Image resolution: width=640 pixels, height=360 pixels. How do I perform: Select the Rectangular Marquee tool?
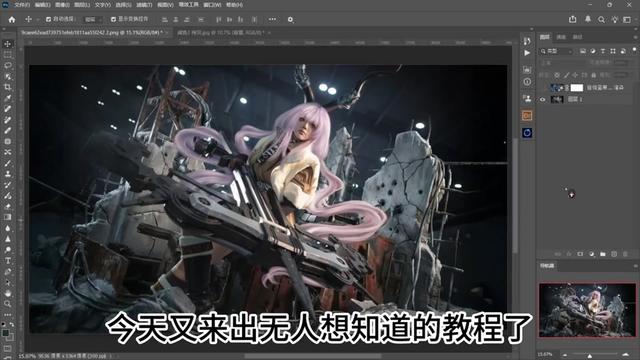[7, 55]
